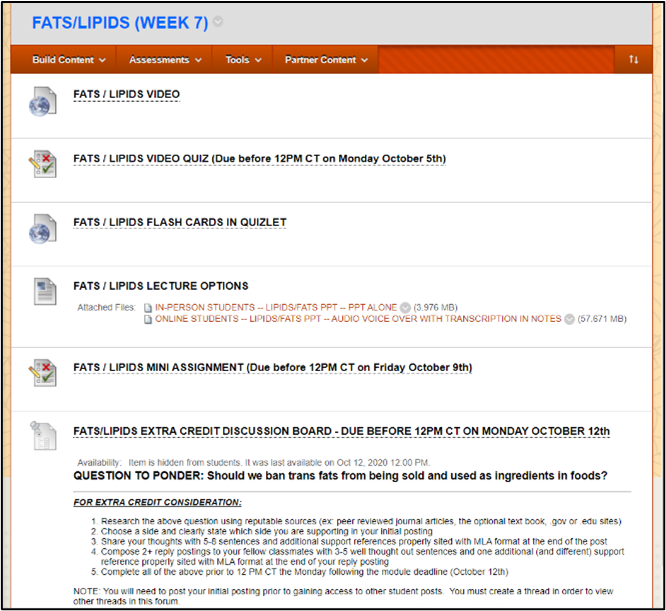Click the test icon beside FATS / LIPIDS VIDEO QUIZ
Screen dimensions: 666x611
pos(42,164)
